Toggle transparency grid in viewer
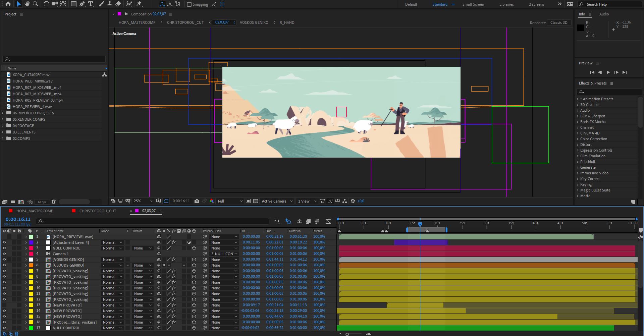644x336 pixels. click(256, 201)
